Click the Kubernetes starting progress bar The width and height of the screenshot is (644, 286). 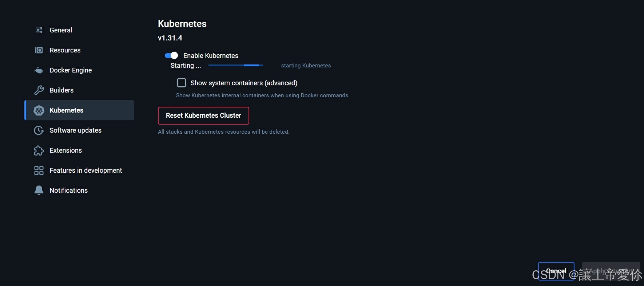pos(235,66)
